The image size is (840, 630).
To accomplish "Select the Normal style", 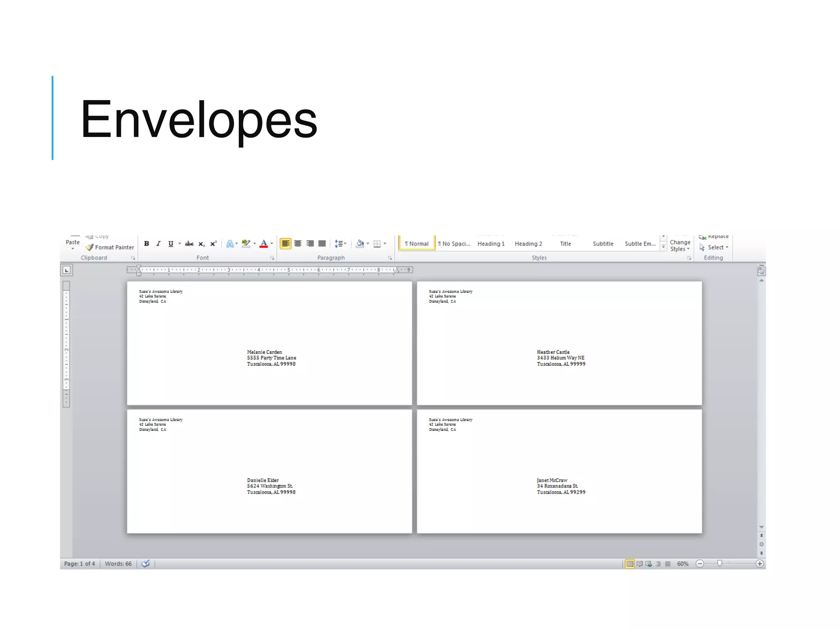I will (417, 243).
